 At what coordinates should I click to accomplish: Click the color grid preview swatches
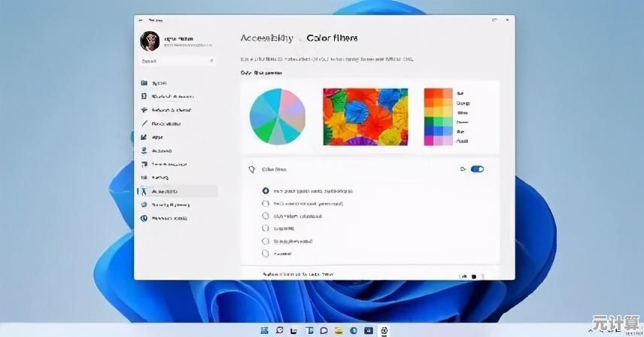click(x=438, y=117)
